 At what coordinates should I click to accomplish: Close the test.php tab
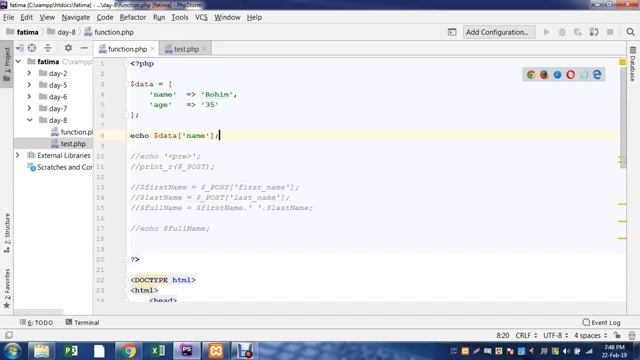click(204, 49)
